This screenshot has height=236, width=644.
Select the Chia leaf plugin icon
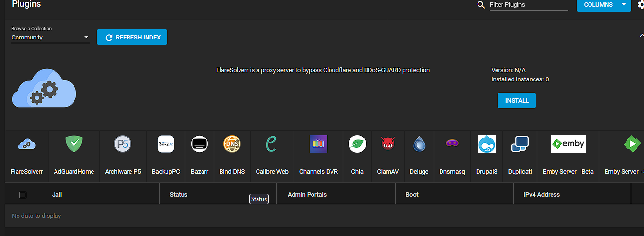click(x=357, y=144)
